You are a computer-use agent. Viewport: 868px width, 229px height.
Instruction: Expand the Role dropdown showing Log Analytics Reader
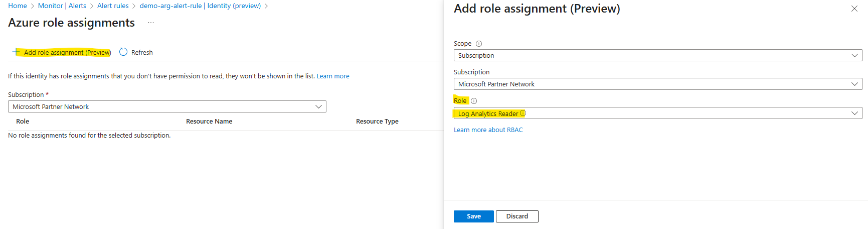tap(658, 113)
